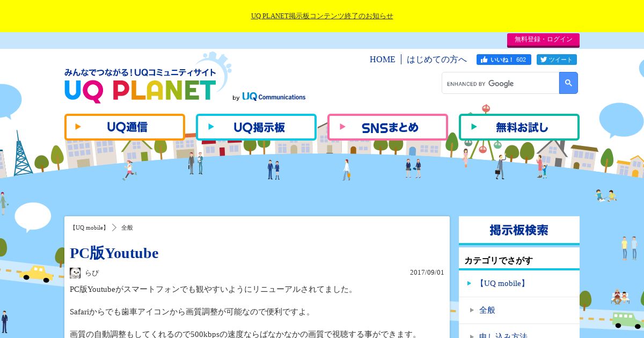Click the post date 2017/09/01
Viewport: 644px width, 338px height.
pos(427,273)
